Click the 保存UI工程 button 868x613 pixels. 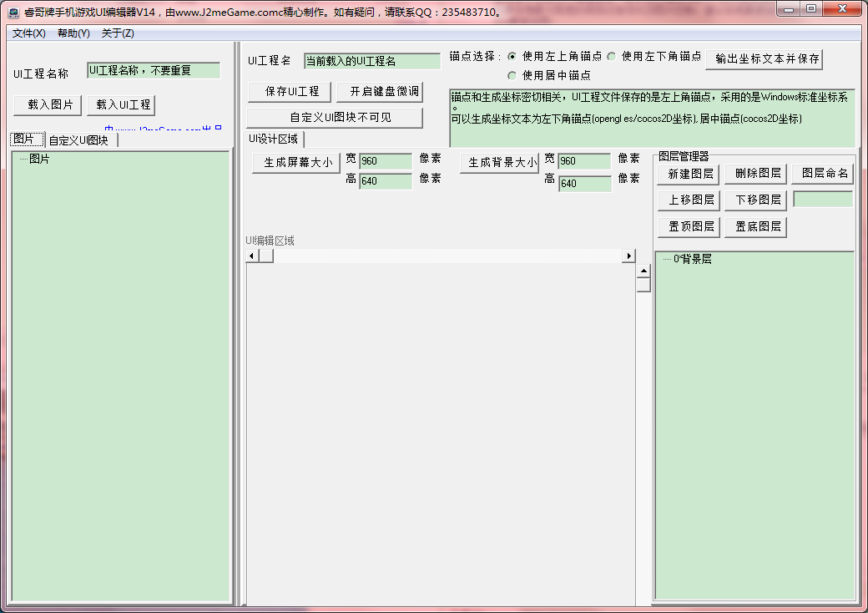[290, 91]
